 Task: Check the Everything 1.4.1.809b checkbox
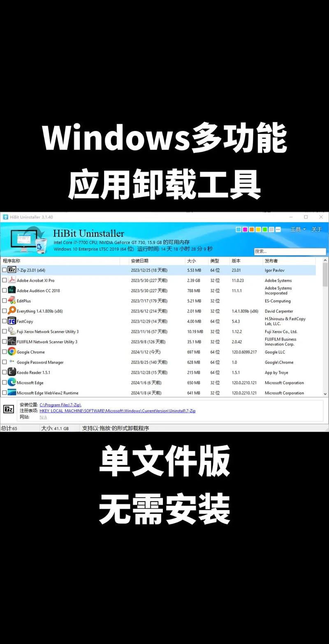[x=5, y=311]
